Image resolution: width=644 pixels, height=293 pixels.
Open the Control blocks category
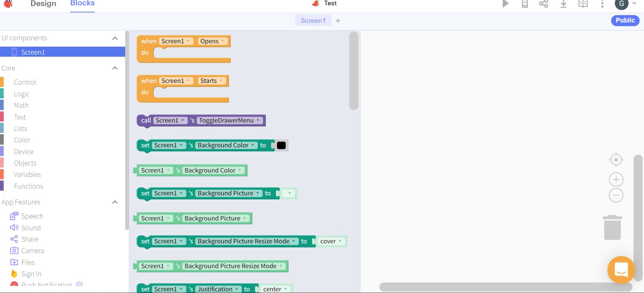25,82
